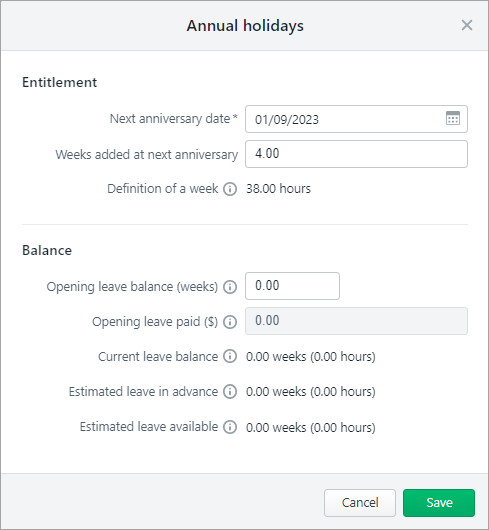Click the Next anniversary date field

coord(356,119)
